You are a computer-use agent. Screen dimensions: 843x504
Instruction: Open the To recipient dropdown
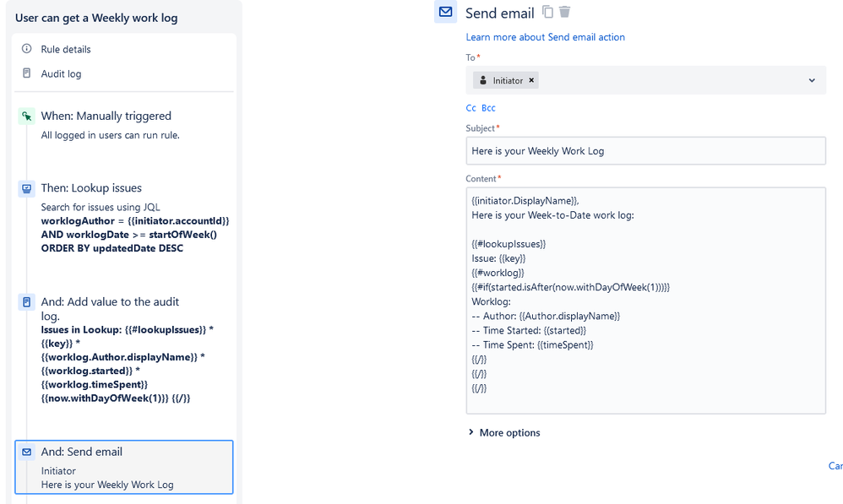click(811, 80)
